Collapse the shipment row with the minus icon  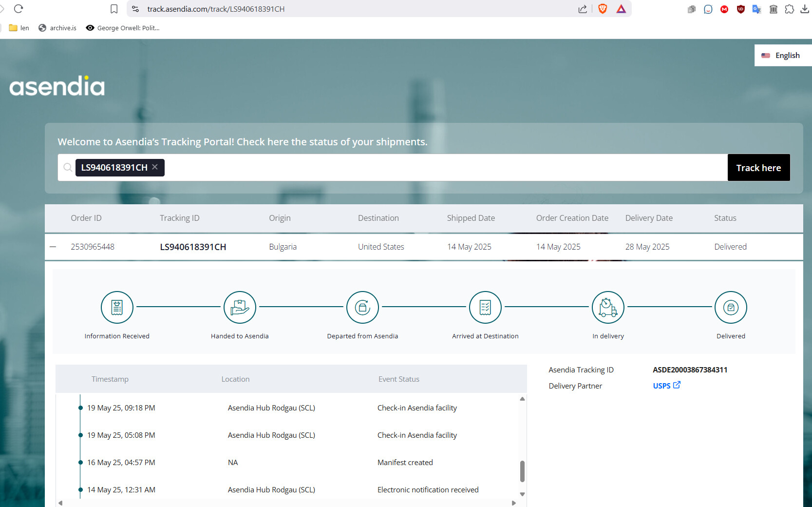pyautogui.click(x=53, y=247)
